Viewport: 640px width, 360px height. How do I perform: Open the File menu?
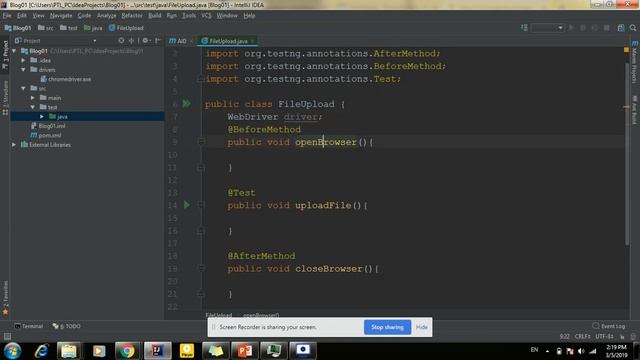pos(7,16)
